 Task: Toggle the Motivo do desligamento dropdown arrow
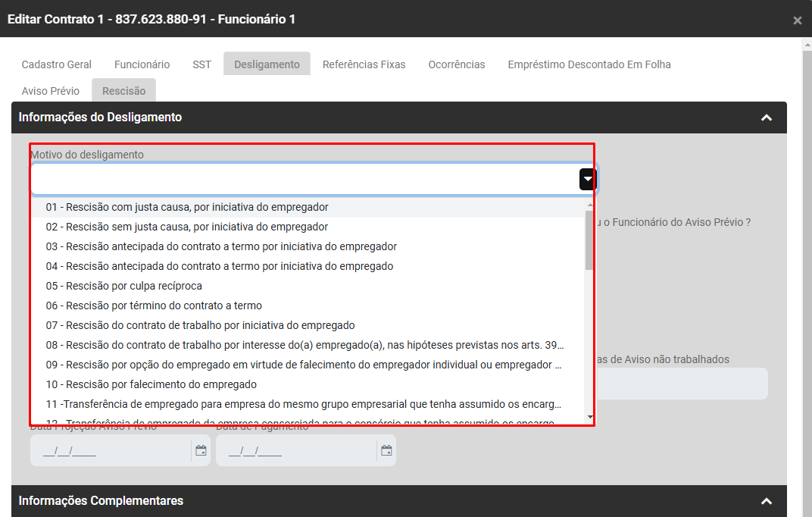pyautogui.click(x=588, y=179)
